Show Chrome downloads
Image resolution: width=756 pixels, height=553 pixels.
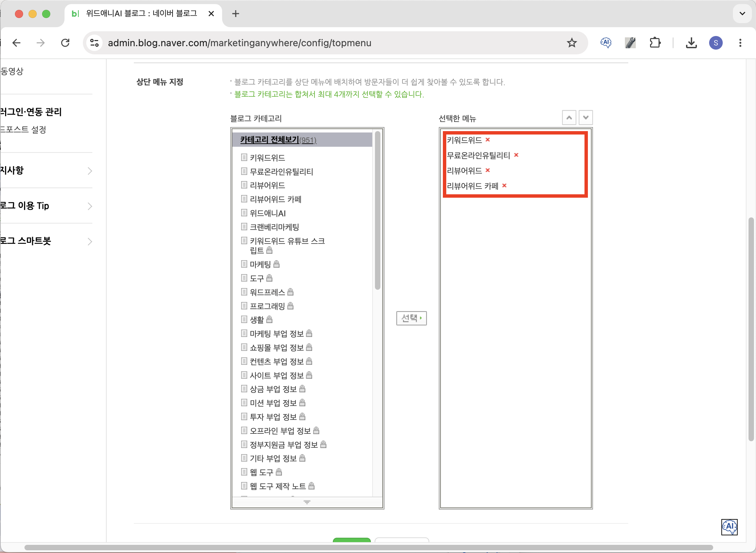coord(691,43)
